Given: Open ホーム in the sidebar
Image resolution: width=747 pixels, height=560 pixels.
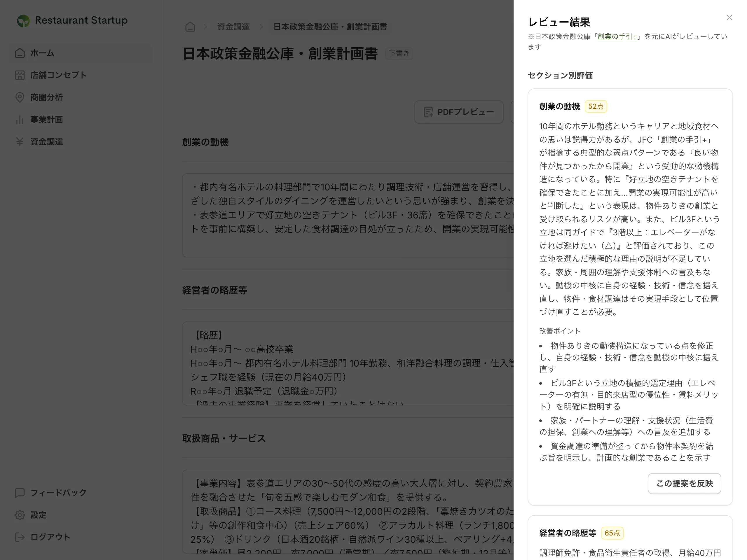Looking at the screenshot, I should pyautogui.click(x=81, y=53).
